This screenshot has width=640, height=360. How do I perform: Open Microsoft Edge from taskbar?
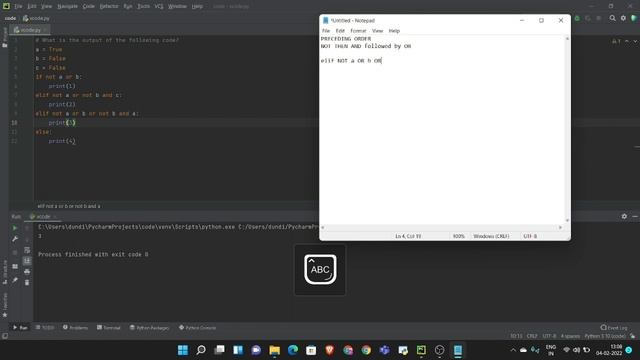point(293,350)
